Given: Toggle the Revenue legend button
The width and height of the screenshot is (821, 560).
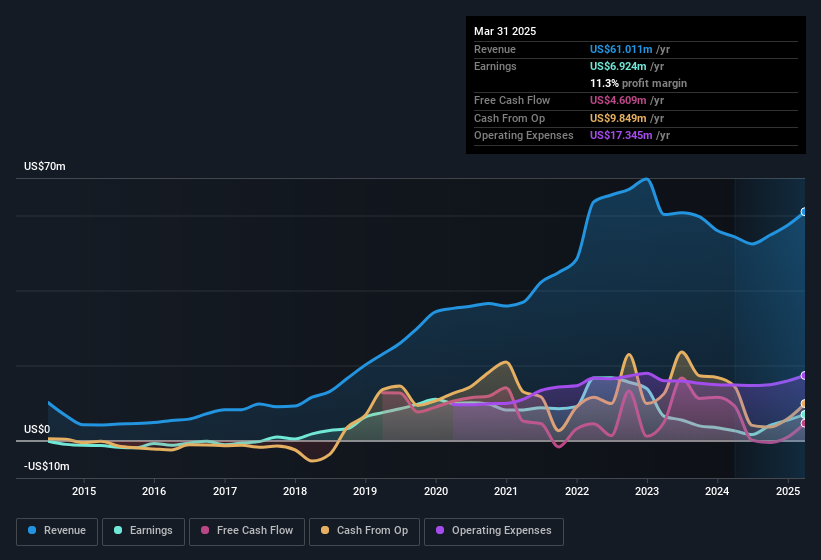Looking at the screenshot, I should point(57,531).
